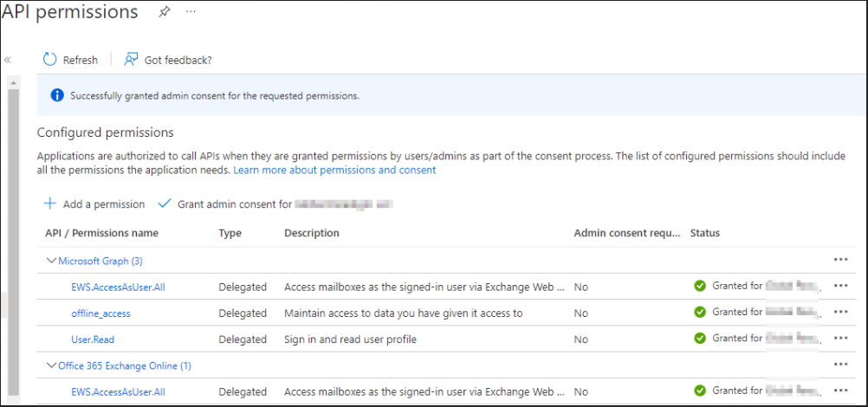Collapse the sidebar with double-chevron icon
The width and height of the screenshot is (868, 407).
click(8, 60)
